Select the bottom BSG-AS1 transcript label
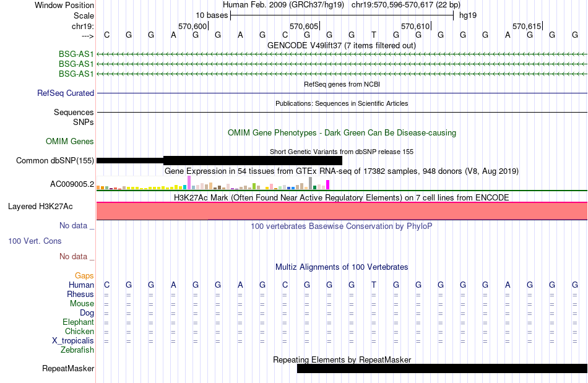Image resolution: width=588 pixels, height=383 pixels. [x=76, y=74]
